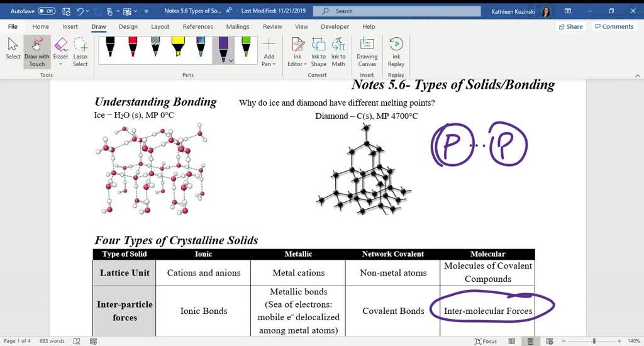Open Kathleen Kozinski account profile
The width and height of the screenshot is (644, 346).
(x=521, y=11)
